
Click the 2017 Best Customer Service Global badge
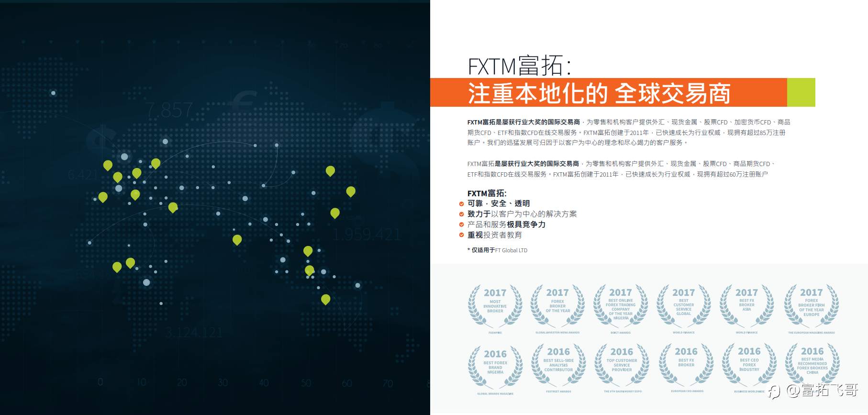[683, 306]
